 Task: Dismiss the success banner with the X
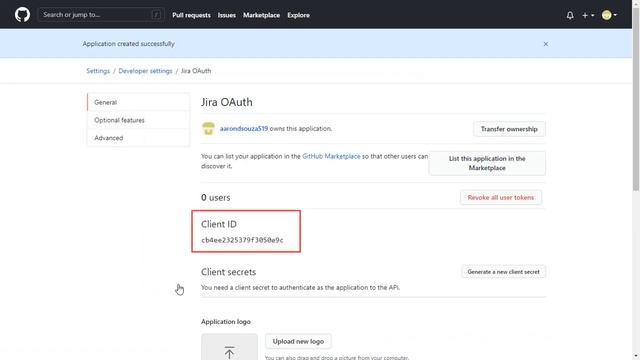[x=546, y=44]
